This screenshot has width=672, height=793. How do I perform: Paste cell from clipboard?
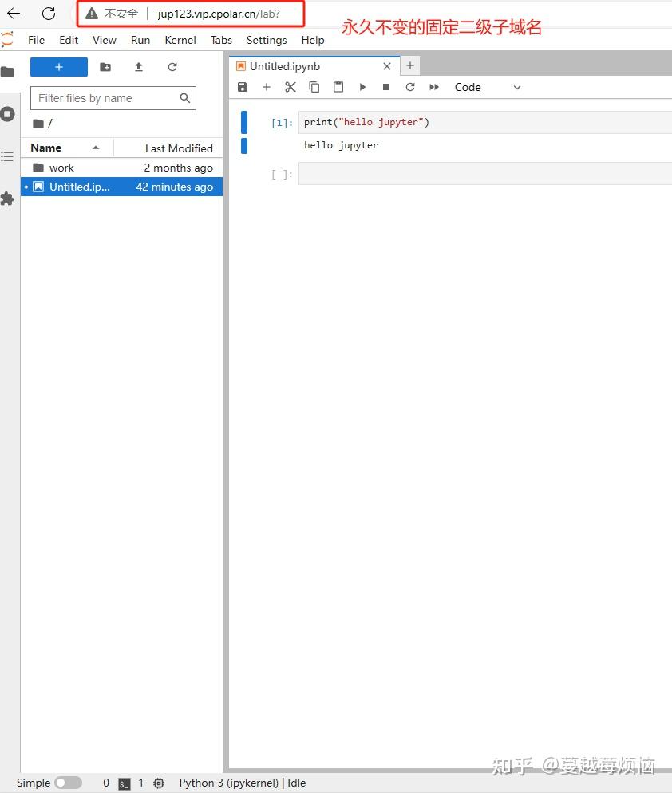[x=338, y=87]
